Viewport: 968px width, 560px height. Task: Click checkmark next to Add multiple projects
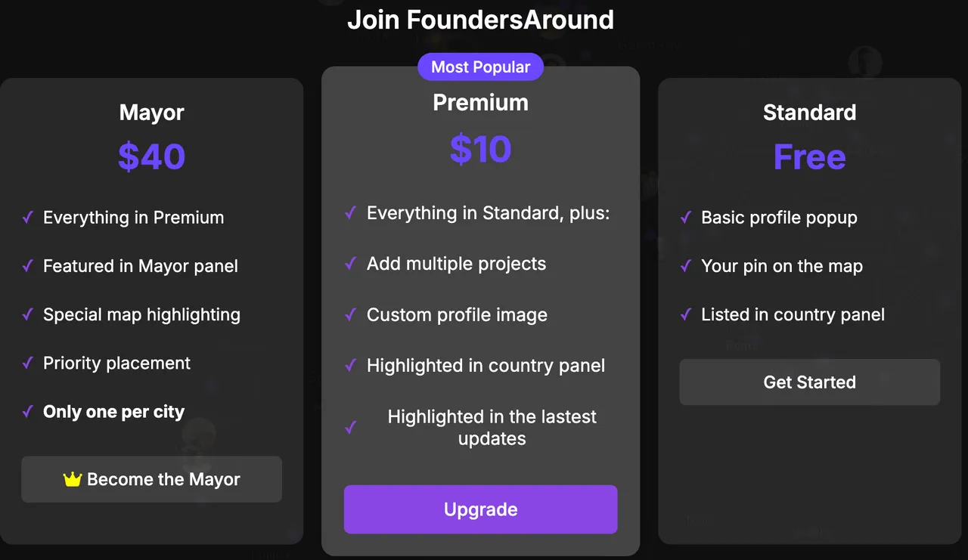point(351,264)
